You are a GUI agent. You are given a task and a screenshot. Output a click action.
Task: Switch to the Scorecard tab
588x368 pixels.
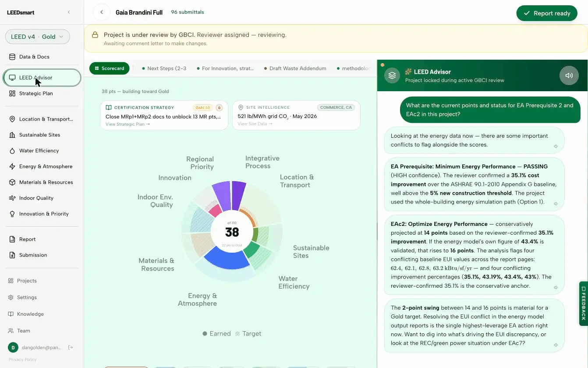tap(109, 68)
